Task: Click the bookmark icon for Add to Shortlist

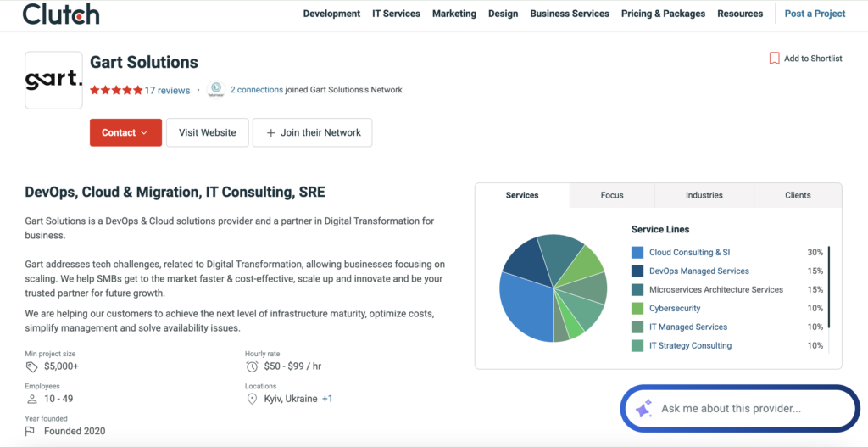Action: 774,59
